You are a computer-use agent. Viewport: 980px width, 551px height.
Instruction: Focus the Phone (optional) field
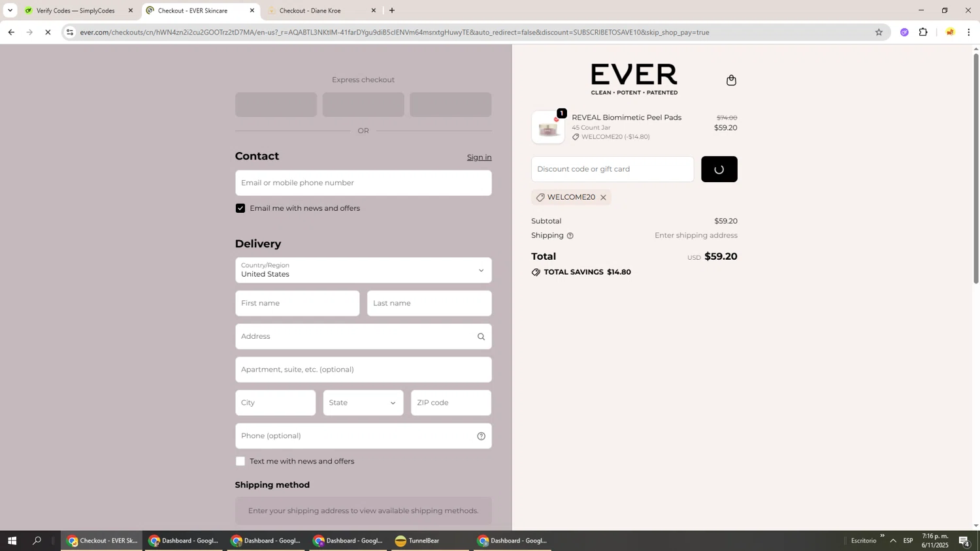363,436
